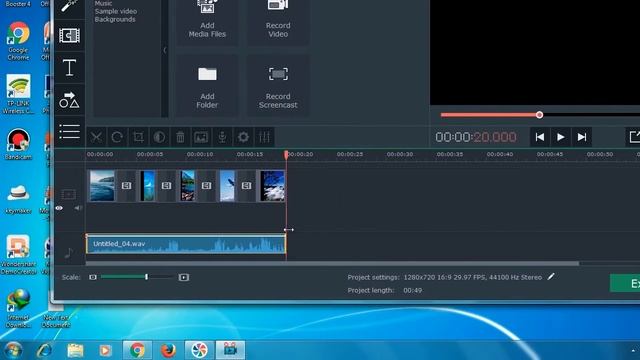Viewport: 640px width, 360px height.
Task: Collapse the media list panel arrow
Action: (x=165, y=50)
